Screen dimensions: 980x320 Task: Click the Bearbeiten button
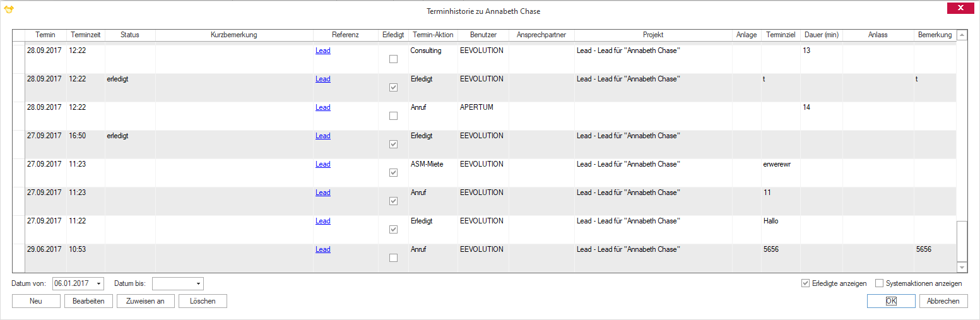coord(88,301)
